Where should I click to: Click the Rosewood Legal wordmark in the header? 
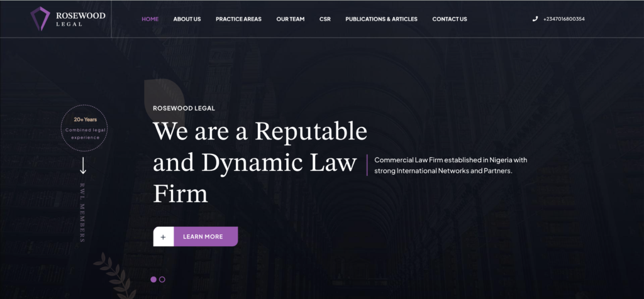[80, 19]
